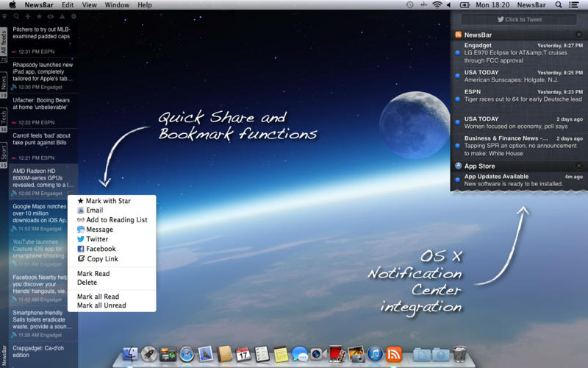Open yellow Notes icon in the Dock
This screenshot has width=588, height=368.
(281, 354)
